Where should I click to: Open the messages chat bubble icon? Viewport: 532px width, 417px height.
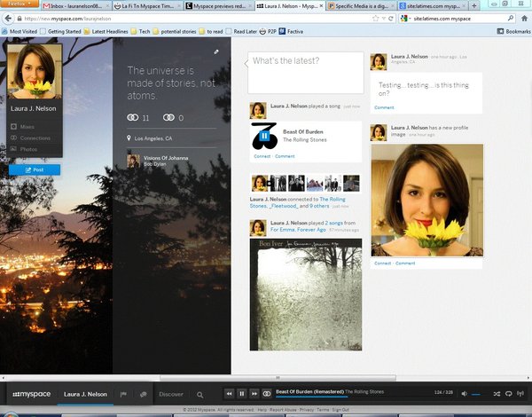point(143,394)
